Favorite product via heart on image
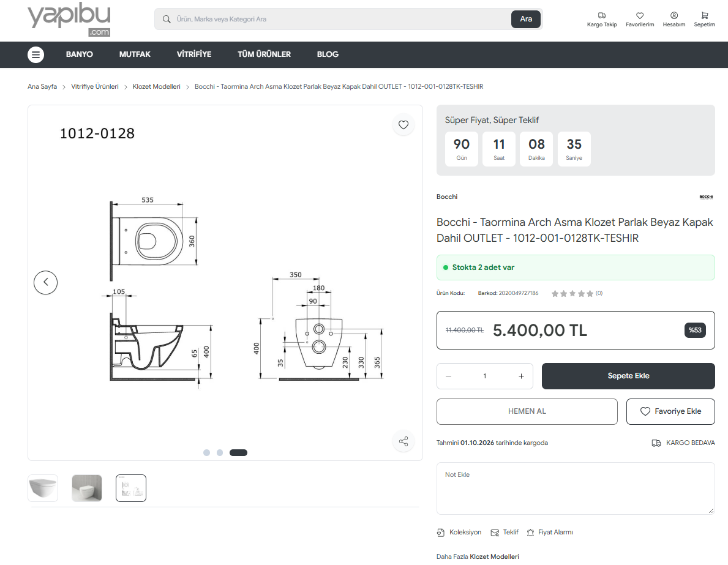 pyautogui.click(x=403, y=124)
